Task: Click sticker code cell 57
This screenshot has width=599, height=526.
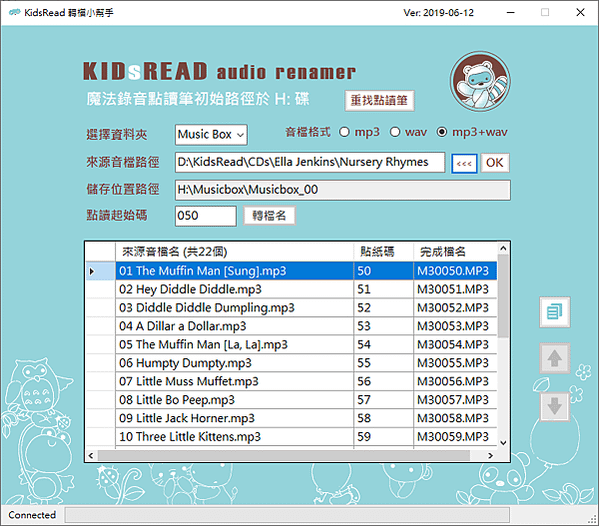Action: click(383, 400)
